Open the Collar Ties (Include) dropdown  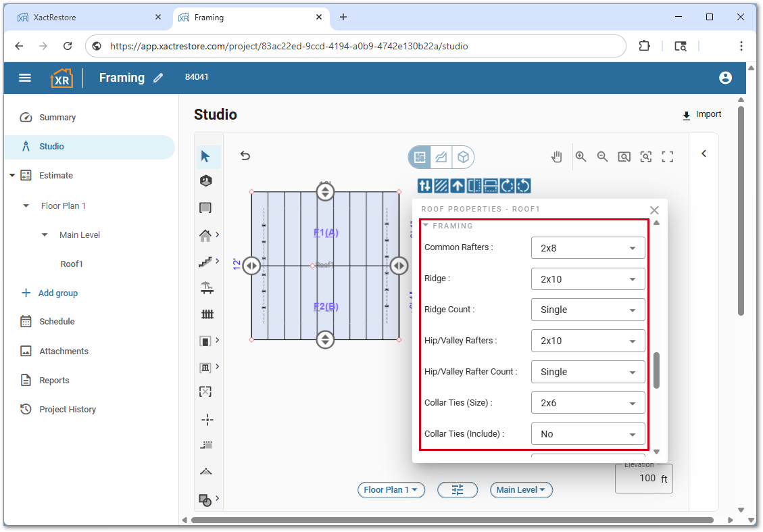(587, 434)
